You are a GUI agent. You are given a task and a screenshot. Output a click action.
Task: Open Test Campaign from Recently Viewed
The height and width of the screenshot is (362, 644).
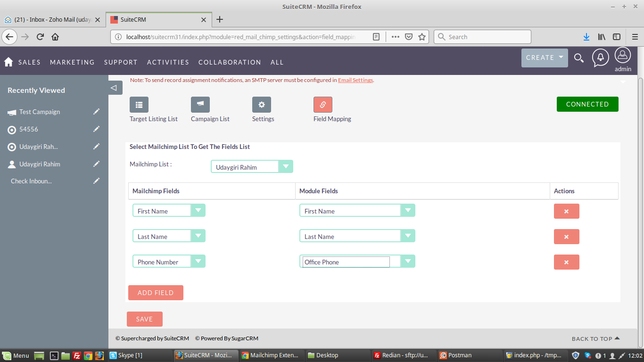click(40, 112)
